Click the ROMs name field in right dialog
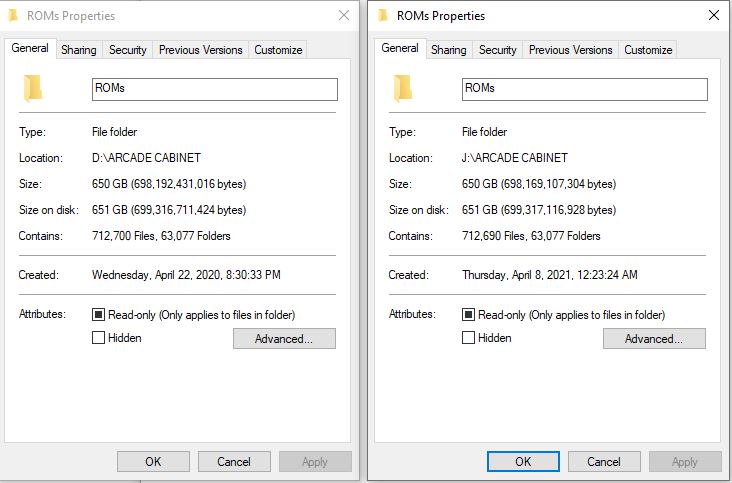 (584, 89)
